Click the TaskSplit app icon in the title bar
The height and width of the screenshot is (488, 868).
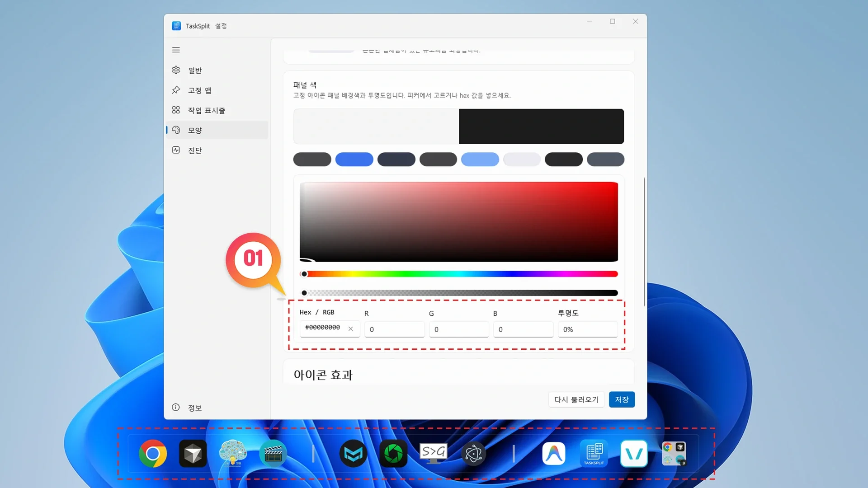coord(176,26)
